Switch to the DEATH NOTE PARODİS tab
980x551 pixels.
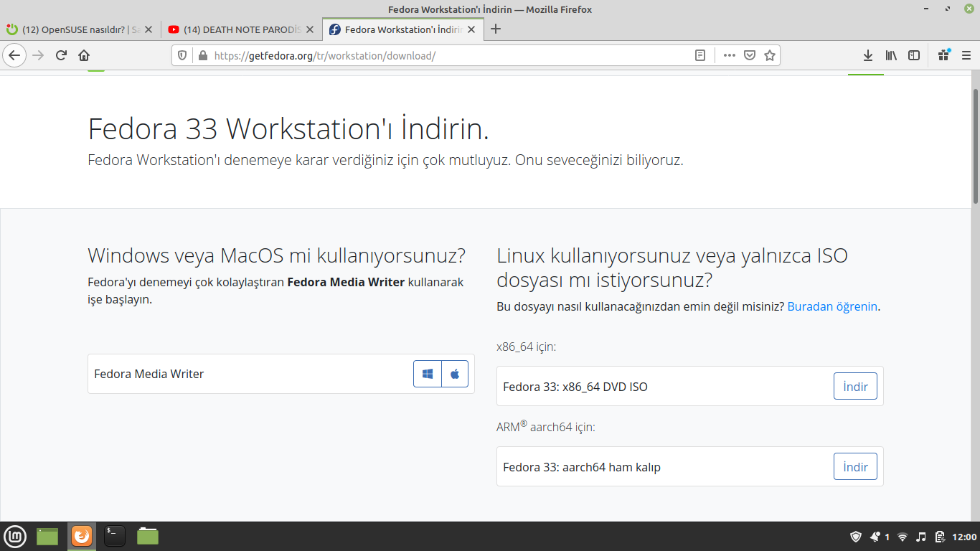242,29
